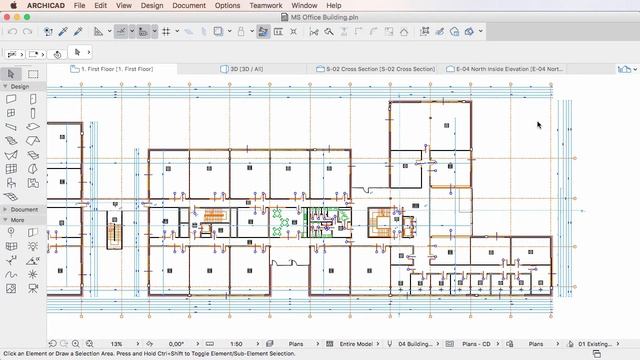Viewport: 640px width, 360px height.
Task: Open the Options menu
Action: pyautogui.click(x=227, y=5)
